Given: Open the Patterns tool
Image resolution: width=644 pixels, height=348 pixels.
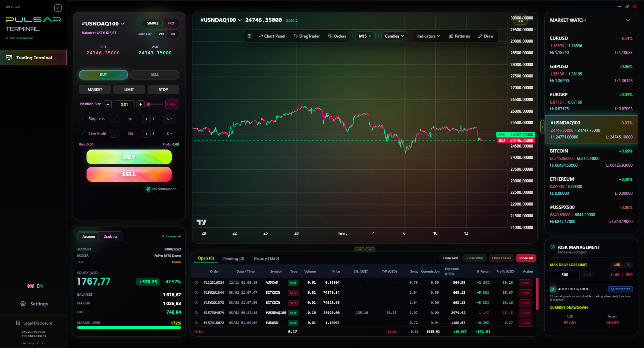Looking at the screenshot, I should pyautogui.click(x=459, y=36).
